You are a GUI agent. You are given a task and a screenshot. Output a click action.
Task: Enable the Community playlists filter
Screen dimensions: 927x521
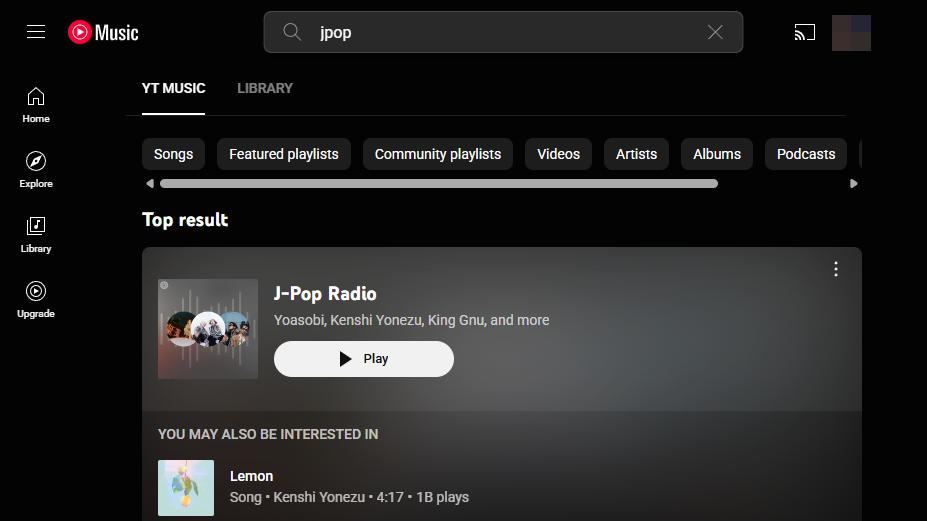[438, 154]
